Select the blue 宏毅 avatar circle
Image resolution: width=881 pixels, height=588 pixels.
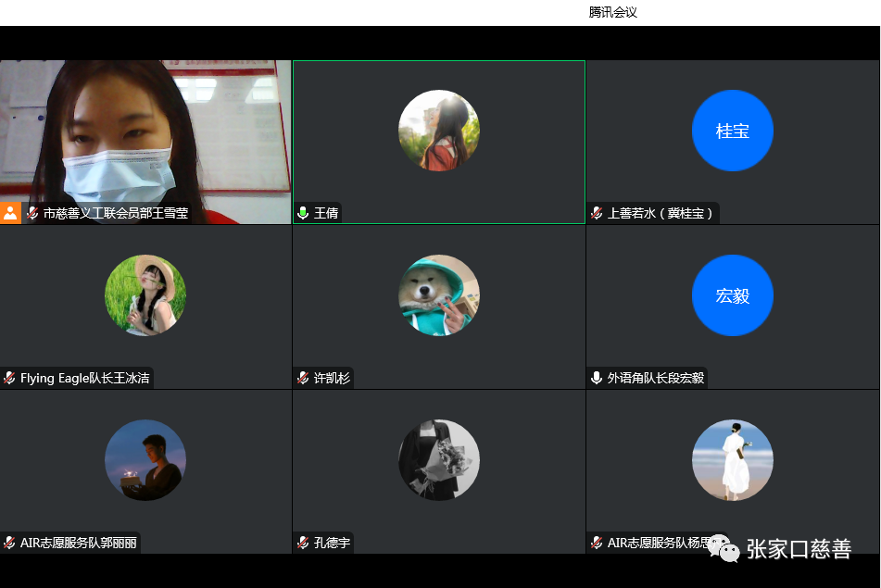(732, 295)
